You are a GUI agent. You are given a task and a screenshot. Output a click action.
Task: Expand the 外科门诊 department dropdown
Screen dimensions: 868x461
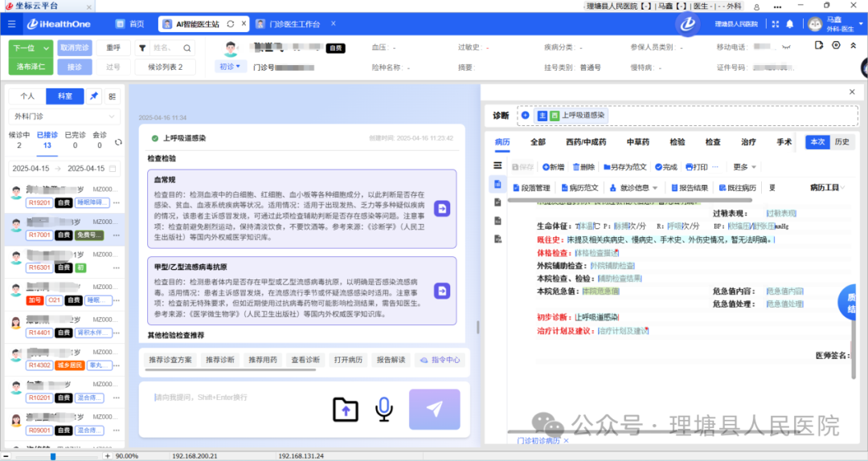(x=63, y=117)
